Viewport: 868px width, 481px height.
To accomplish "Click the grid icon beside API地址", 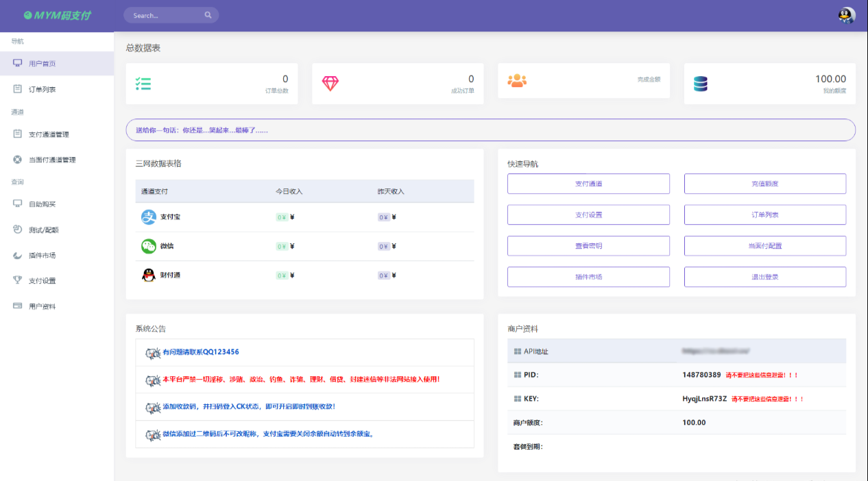I will click(518, 351).
